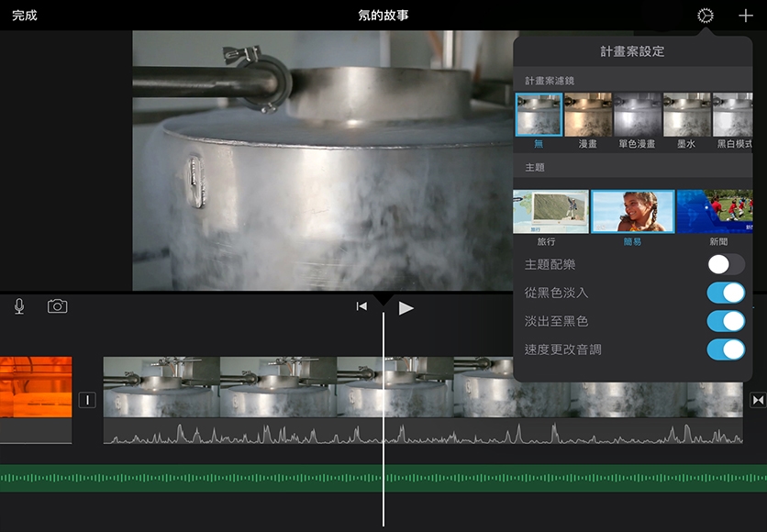Pick the 墨水 filter thumbnail
Viewport: 767px width, 532px height.
[x=686, y=115]
